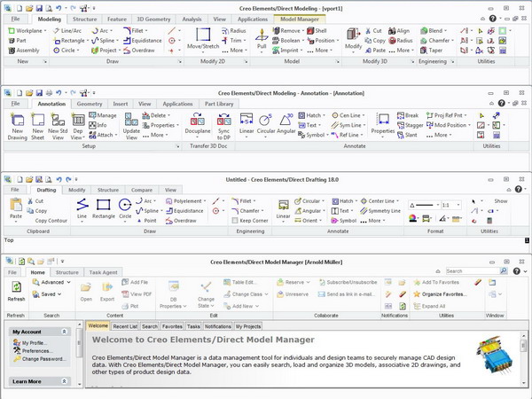Click the Align tool in Modify 3D
The height and width of the screenshot is (399, 532).
click(x=399, y=30)
